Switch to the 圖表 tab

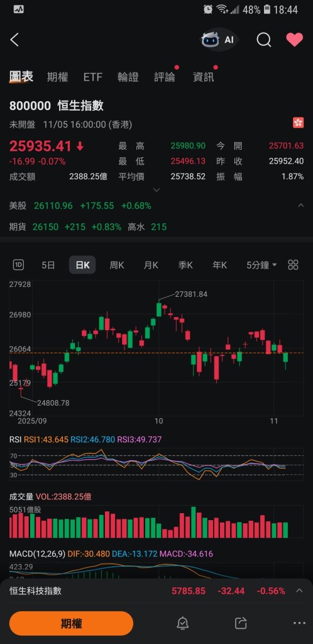pos(21,76)
